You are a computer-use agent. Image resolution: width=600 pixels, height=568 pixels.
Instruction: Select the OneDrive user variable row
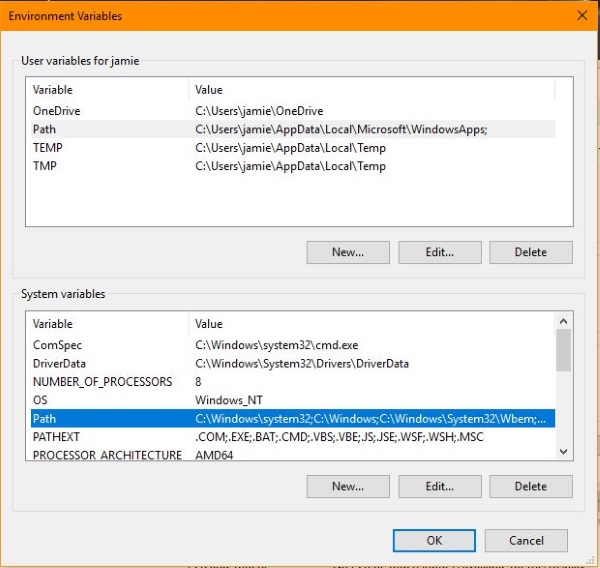[x=293, y=111]
